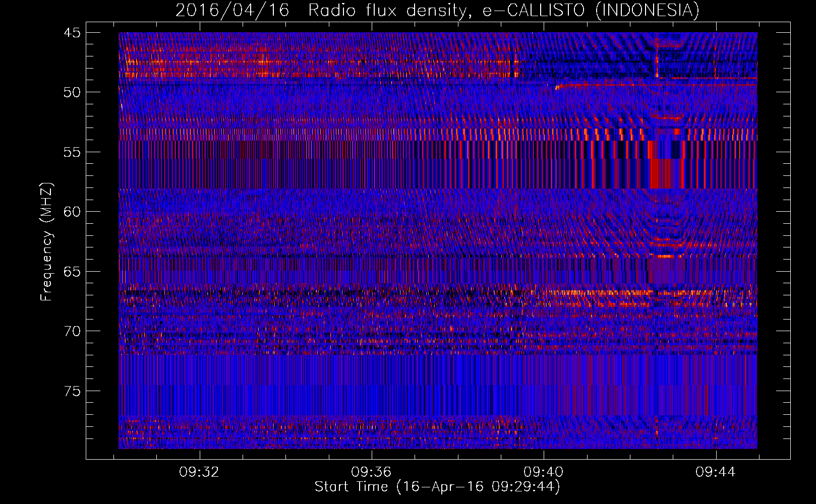Click the 09:32 time tick label

199,472
